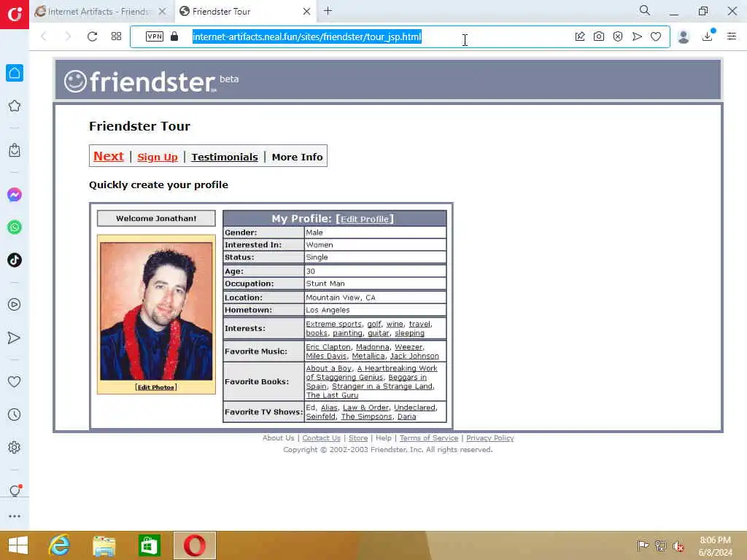Click the Opera taskbar button
This screenshot has height=560, width=747.
coord(194,545)
